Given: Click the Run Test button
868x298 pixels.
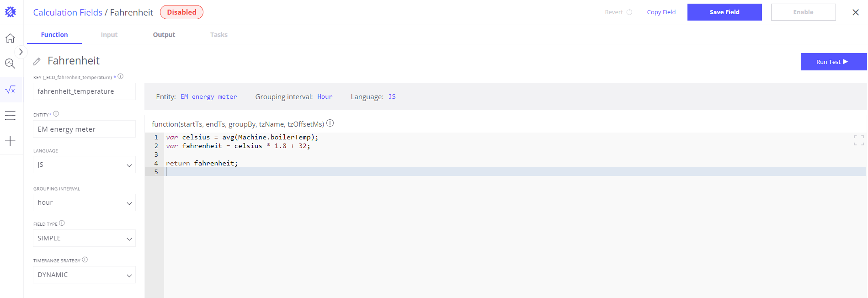Looking at the screenshot, I should [x=833, y=62].
